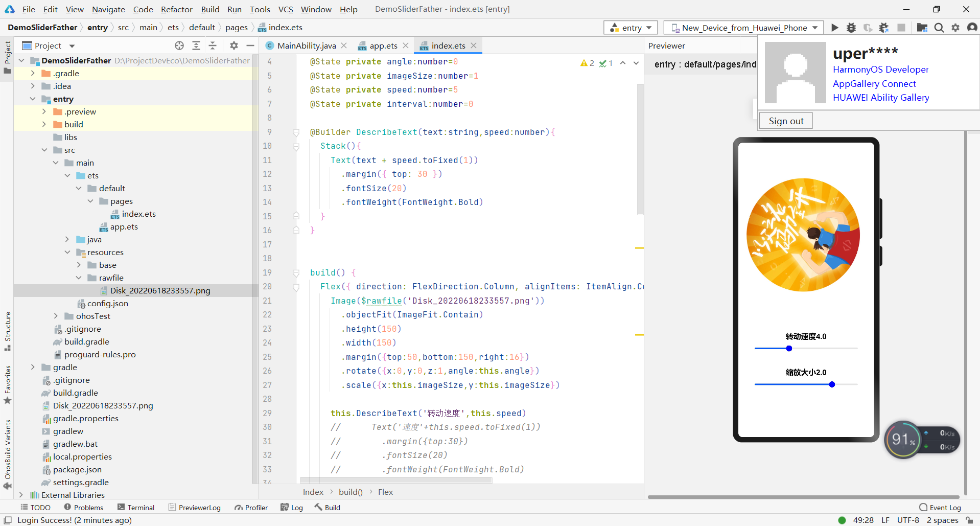Click line separator LF in status bar
Screen dimensions: 980x526
point(885,520)
